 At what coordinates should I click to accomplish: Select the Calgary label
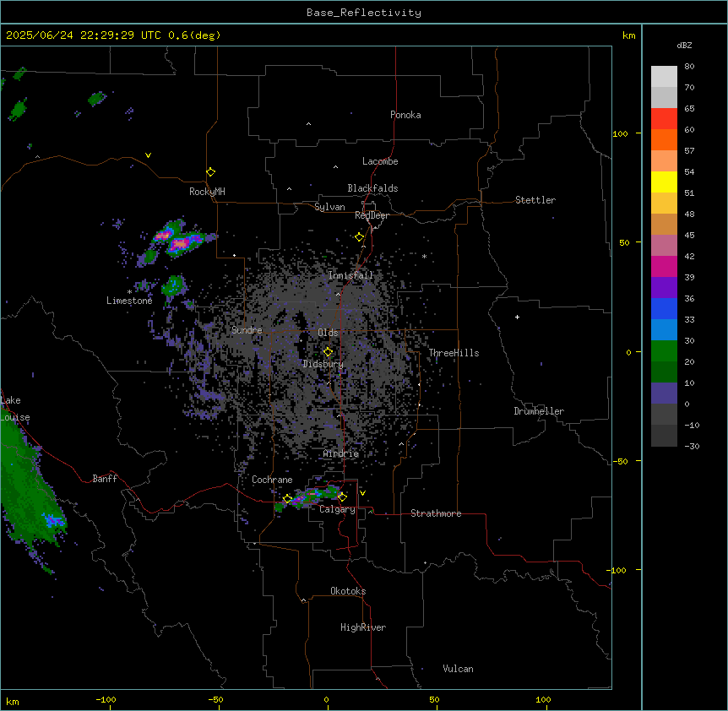(337, 509)
